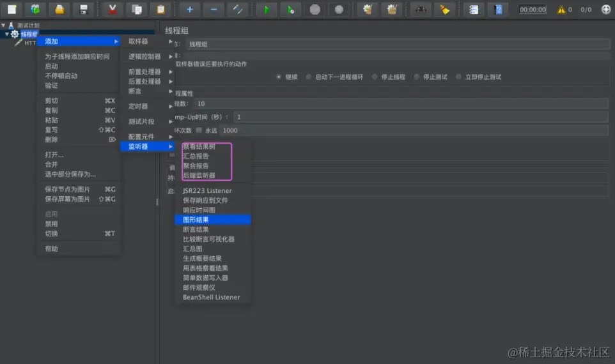The height and width of the screenshot is (364, 615).
Task: Click the Clear All results icon
Action: 392,10
